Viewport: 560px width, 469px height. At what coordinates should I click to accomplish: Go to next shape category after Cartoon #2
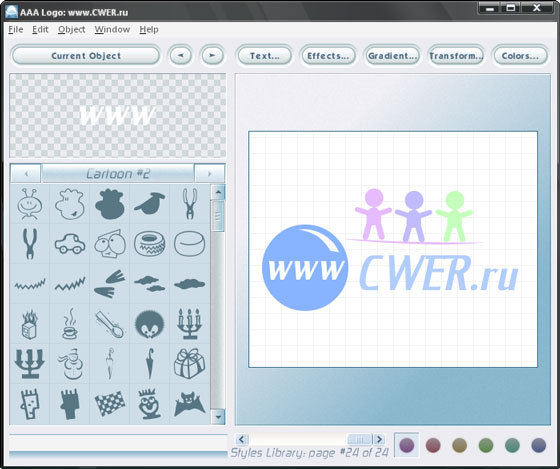[x=210, y=174]
